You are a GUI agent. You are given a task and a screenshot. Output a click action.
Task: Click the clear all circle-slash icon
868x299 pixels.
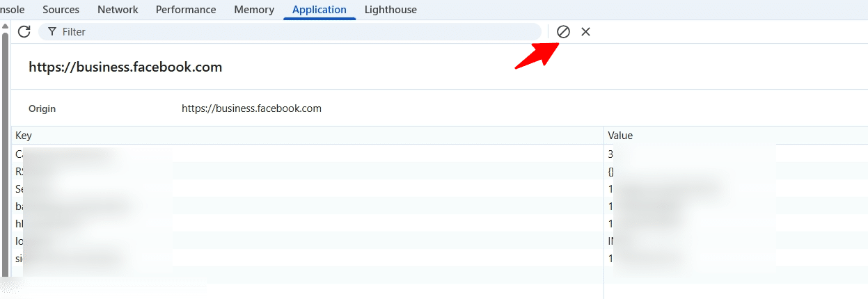563,31
